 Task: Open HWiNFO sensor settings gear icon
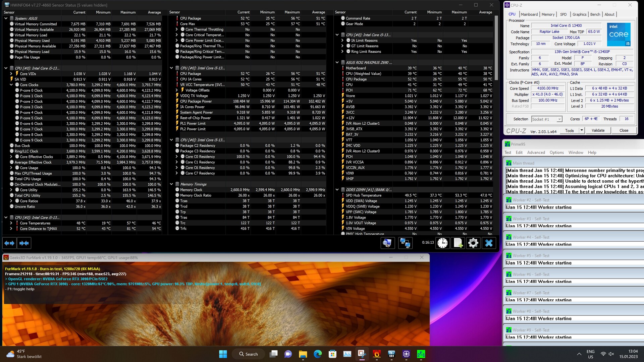473,243
